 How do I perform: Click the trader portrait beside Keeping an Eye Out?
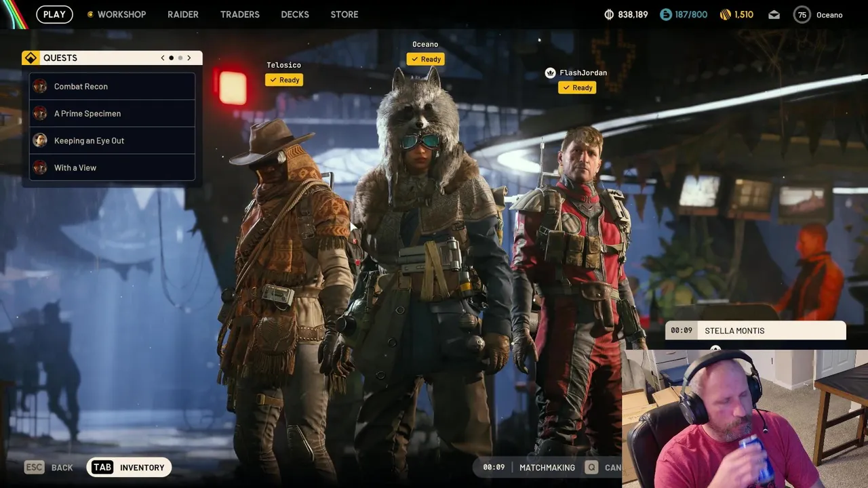point(40,140)
